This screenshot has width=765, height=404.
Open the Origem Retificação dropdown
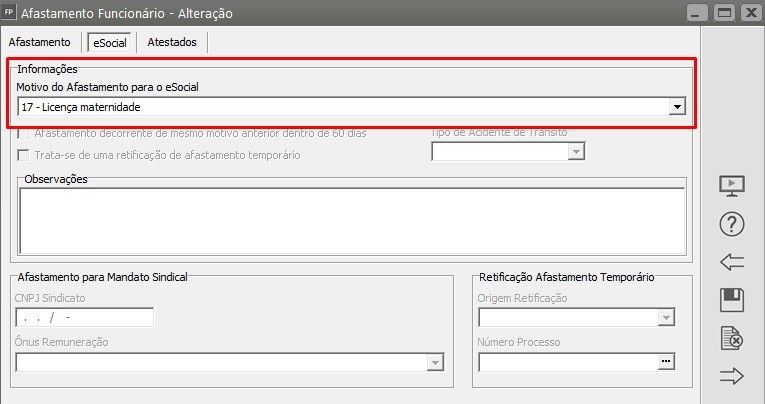(x=577, y=318)
